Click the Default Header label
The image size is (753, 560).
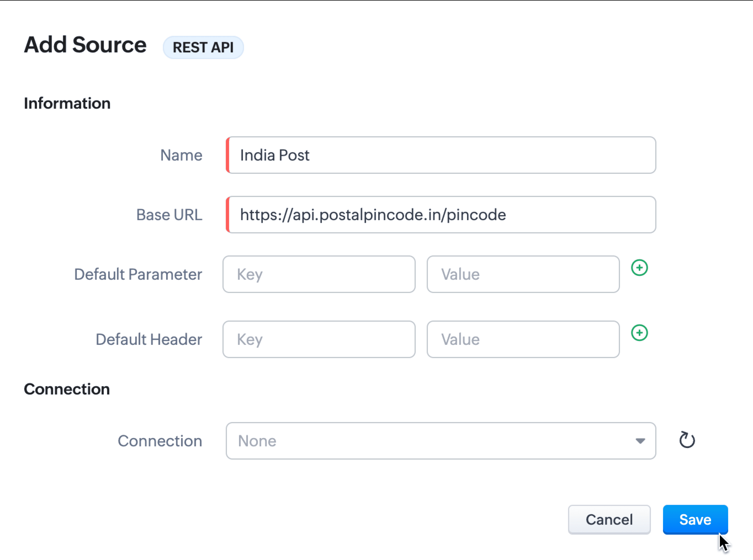[x=149, y=339]
